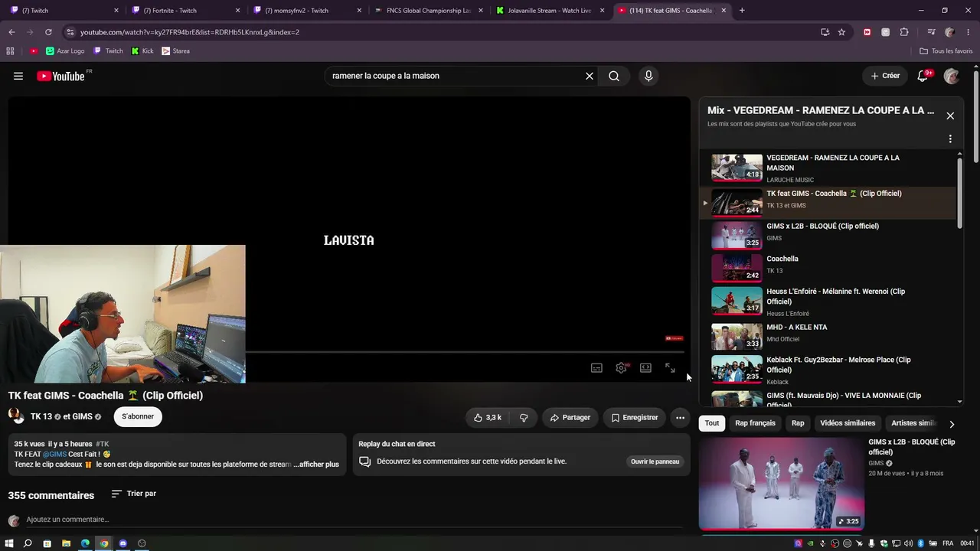
Task: Play GIMS x L2B - BLOQUÉ in the playlist
Action: pyautogui.click(x=828, y=235)
